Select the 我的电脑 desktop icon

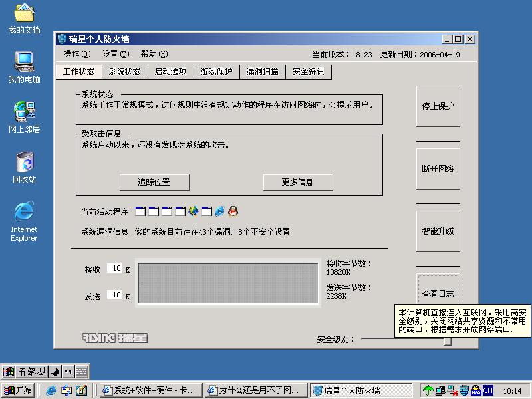click(24, 67)
